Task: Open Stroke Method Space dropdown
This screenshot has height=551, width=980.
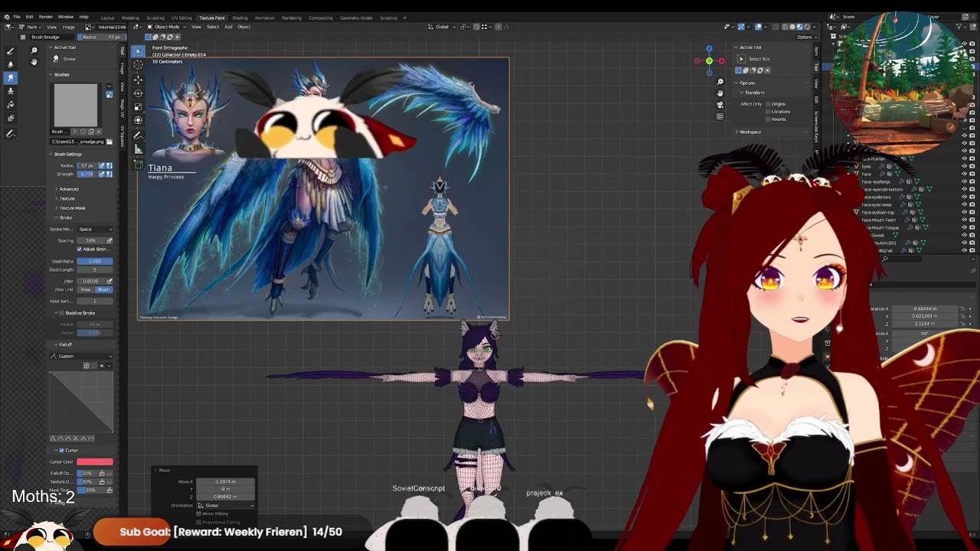Action: [x=95, y=230]
